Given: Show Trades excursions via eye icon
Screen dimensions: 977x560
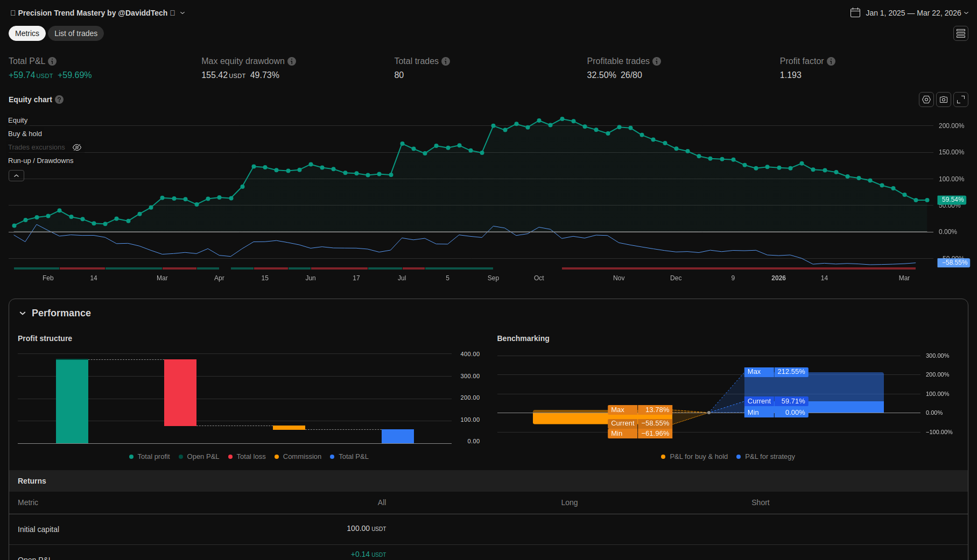Looking at the screenshot, I should 77,147.
